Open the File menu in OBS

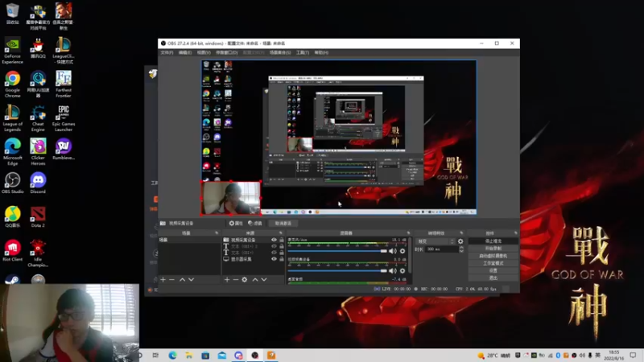(167, 52)
